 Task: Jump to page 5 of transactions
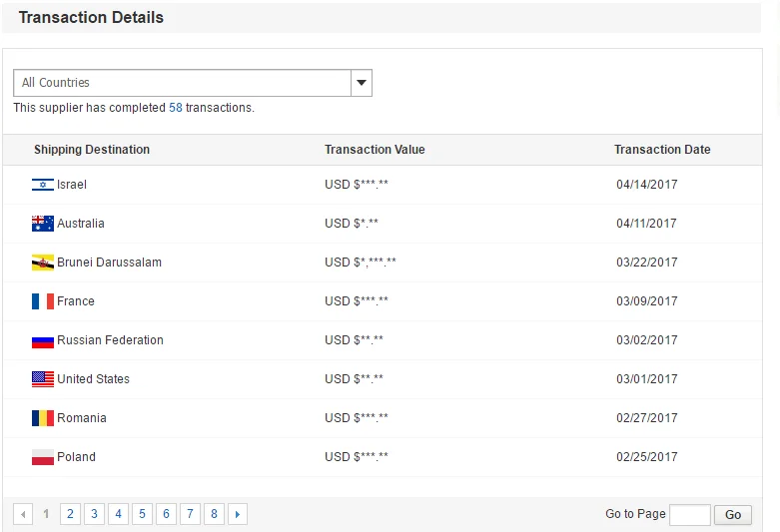(142, 514)
